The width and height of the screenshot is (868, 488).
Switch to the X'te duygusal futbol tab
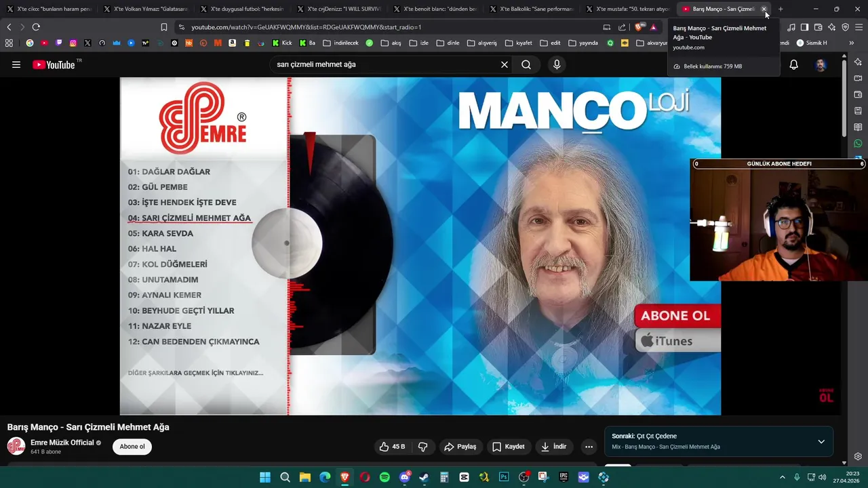pyautogui.click(x=241, y=9)
